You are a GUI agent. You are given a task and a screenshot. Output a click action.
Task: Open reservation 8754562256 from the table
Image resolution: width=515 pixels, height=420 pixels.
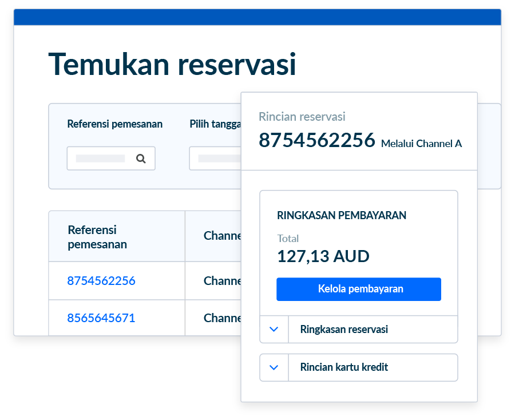click(x=101, y=280)
